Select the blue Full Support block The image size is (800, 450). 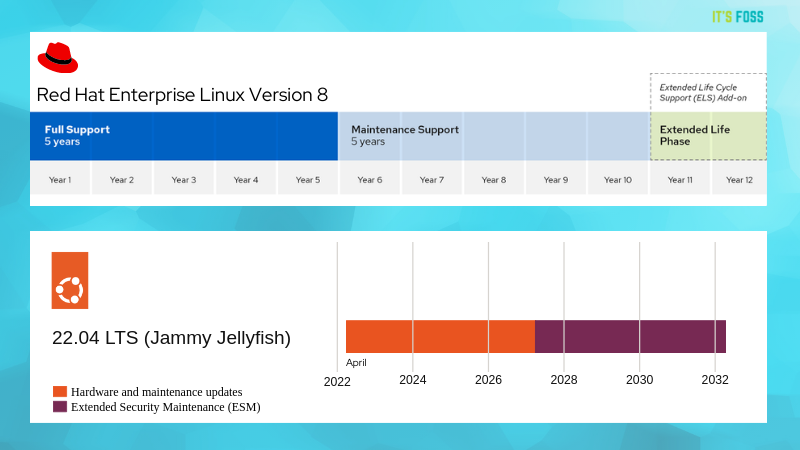[x=184, y=136]
